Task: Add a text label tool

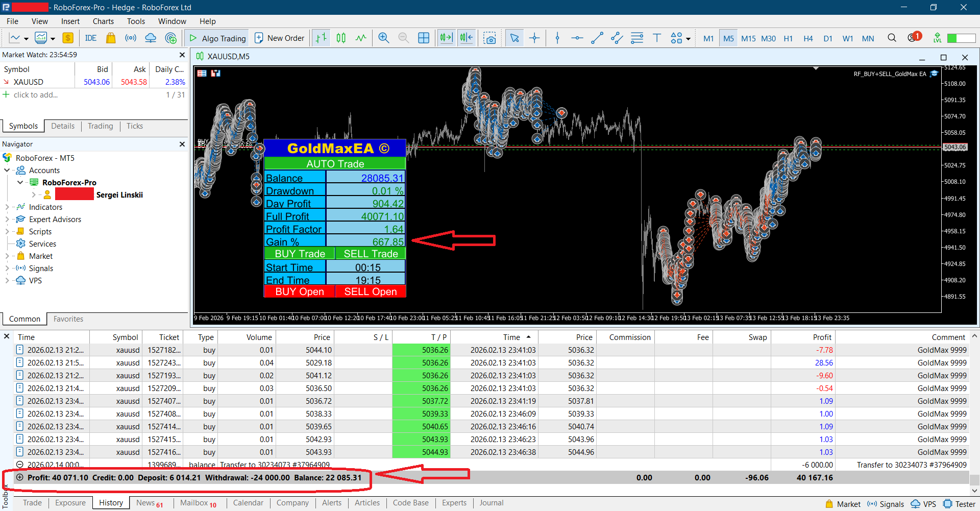Action: pos(657,38)
